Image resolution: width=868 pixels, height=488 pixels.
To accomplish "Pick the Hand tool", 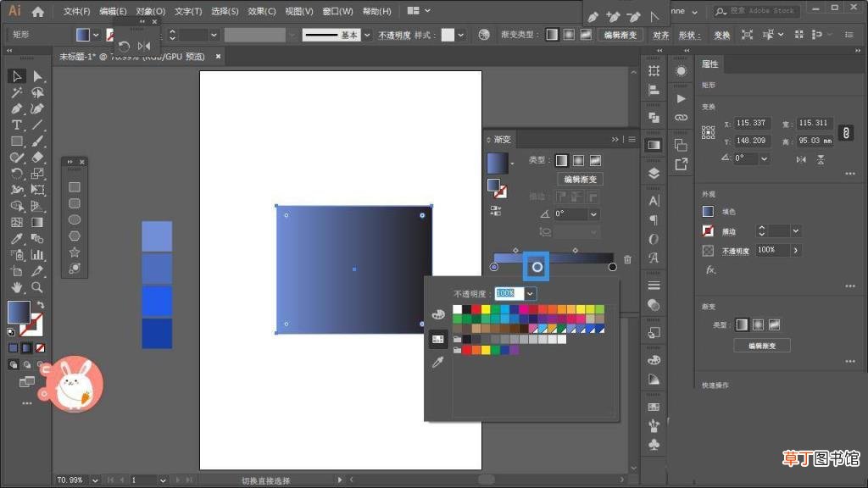I will point(17,287).
